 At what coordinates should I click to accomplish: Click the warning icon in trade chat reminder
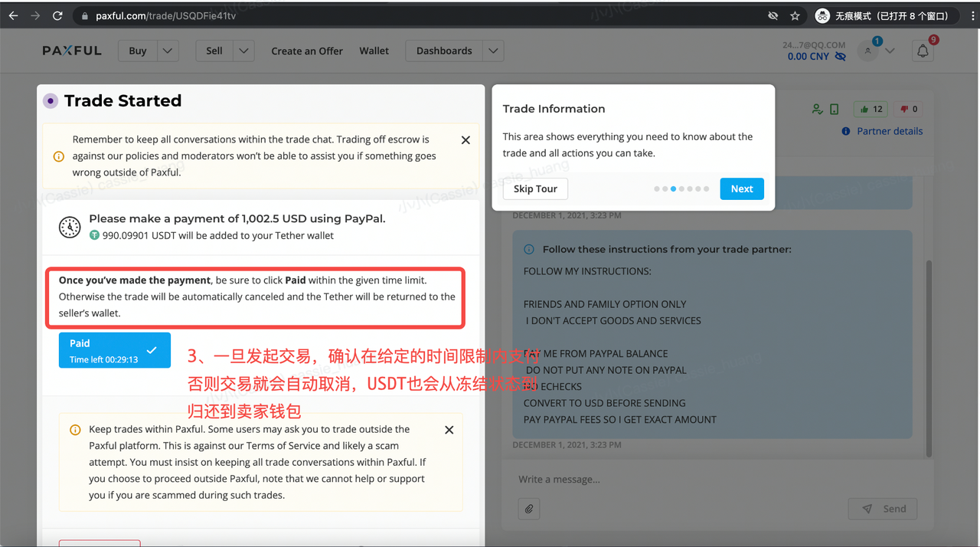[x=59, y=156]
